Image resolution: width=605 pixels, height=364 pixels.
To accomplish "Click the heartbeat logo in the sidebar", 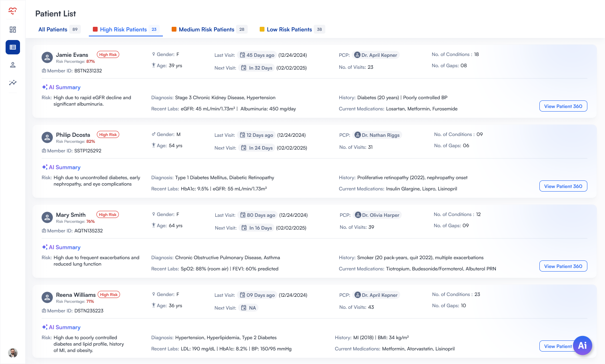I will point(12,11).
